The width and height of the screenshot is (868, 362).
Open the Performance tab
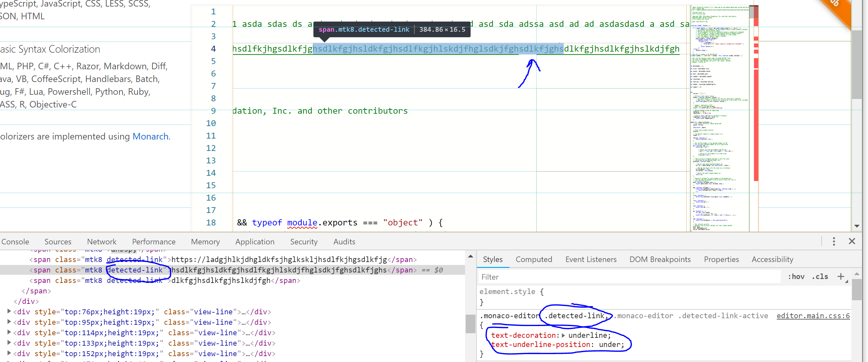pyautogui.click(x=154, y=241)
